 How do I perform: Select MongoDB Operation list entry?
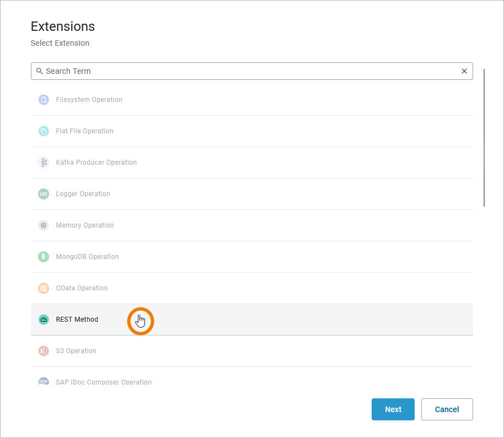[87, 257]
